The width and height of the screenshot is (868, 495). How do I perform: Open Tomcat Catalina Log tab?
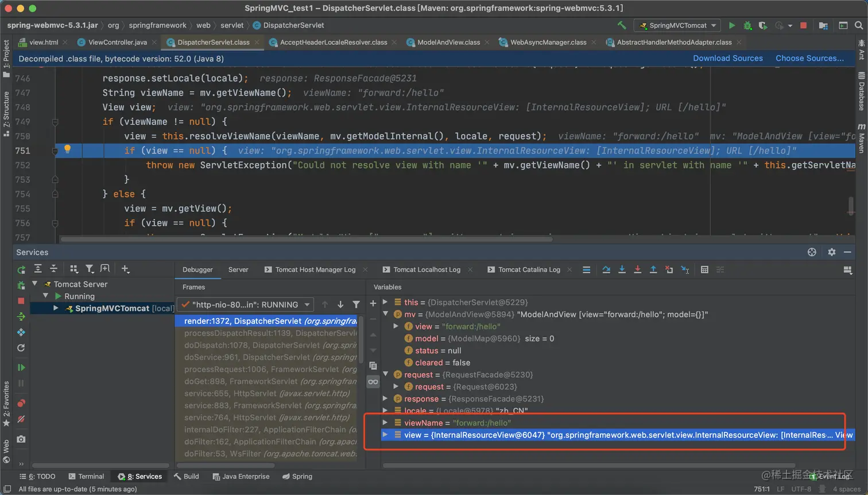point(529,269)
